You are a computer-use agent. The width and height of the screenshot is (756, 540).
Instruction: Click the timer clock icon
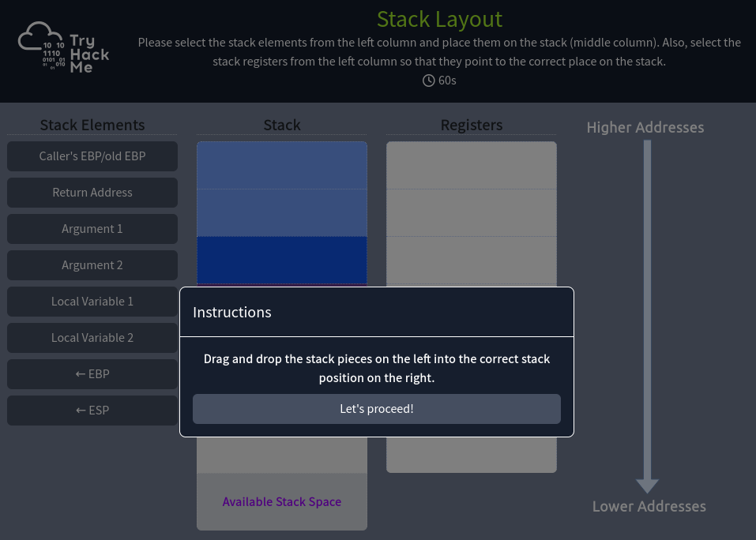(429, 81)
